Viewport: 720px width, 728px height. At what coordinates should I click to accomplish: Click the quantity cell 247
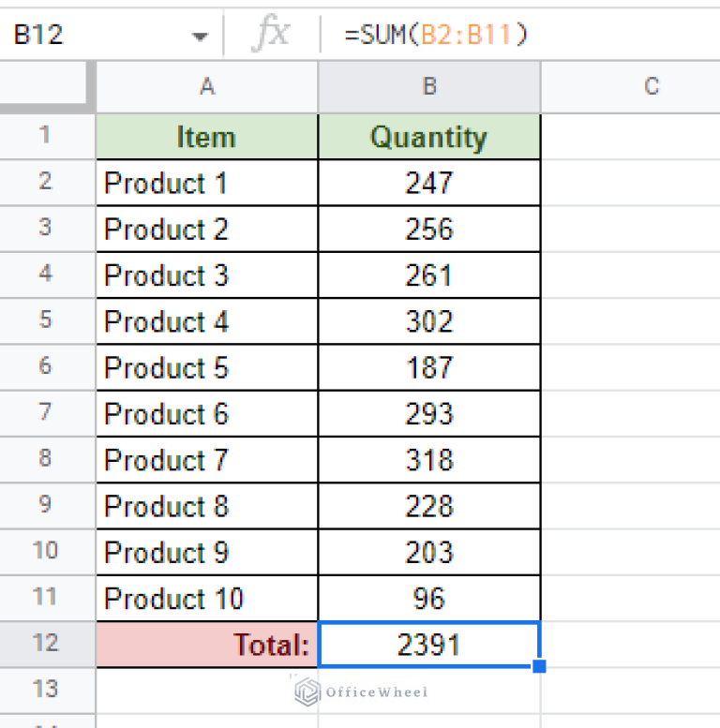(429, 183)
